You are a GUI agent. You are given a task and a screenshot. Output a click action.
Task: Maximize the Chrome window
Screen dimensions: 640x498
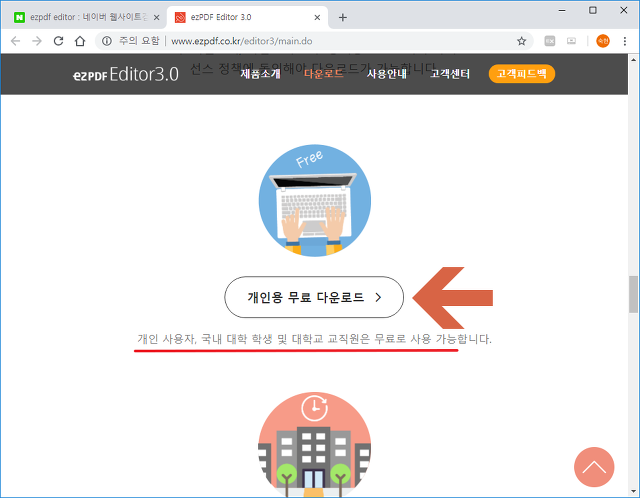coord(593,11)
